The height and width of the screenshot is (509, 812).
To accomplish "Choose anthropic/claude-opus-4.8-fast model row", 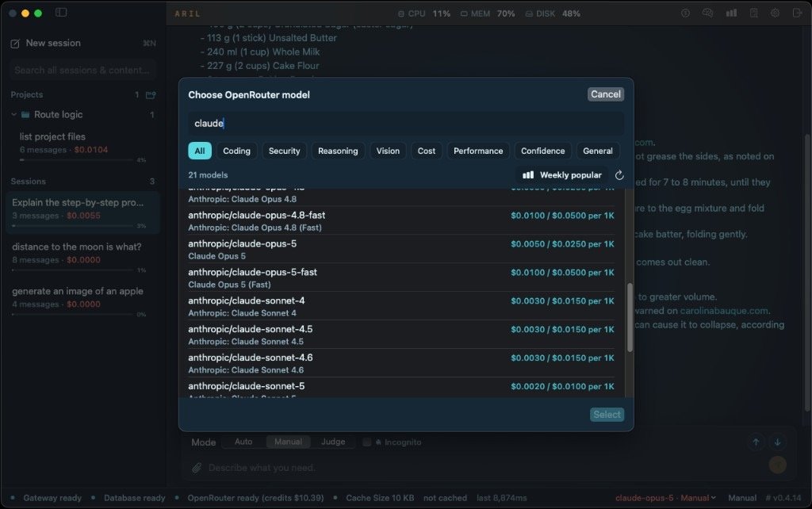I will coord(401,220).
